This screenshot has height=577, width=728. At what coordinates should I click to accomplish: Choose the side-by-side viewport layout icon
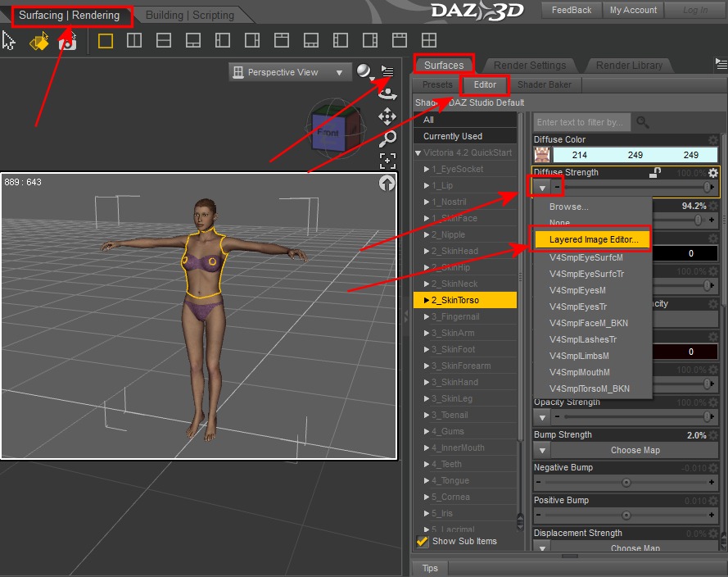click(134, 41)
